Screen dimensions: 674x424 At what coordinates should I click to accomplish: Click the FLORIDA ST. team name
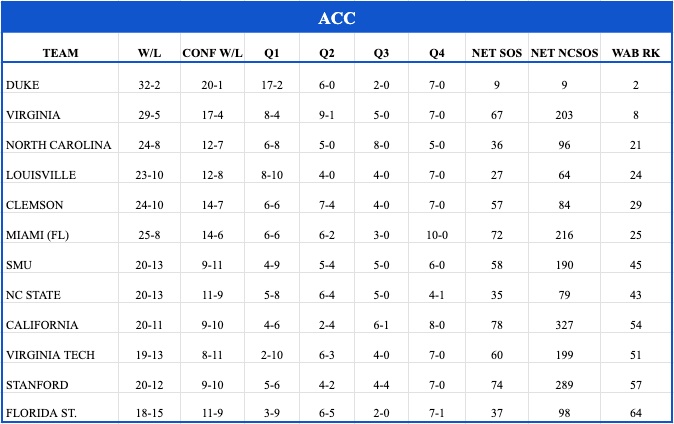41,413
